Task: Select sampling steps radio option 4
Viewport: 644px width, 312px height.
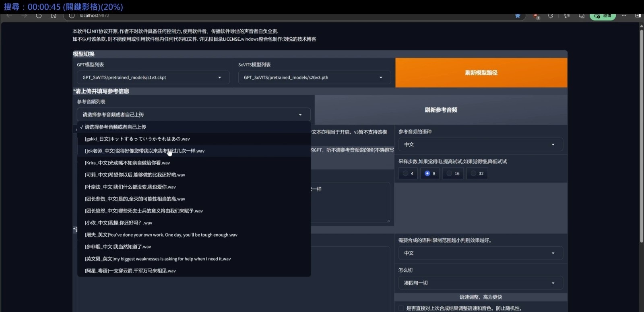Action: 408,173
